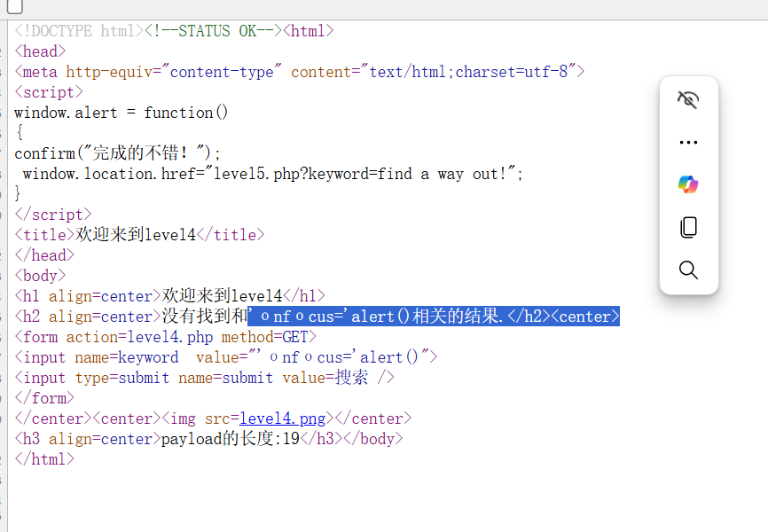Ask Copilot about the selection
Image resolution: width=768 pixels, height=532 pixels.
(x=688, y=184)
